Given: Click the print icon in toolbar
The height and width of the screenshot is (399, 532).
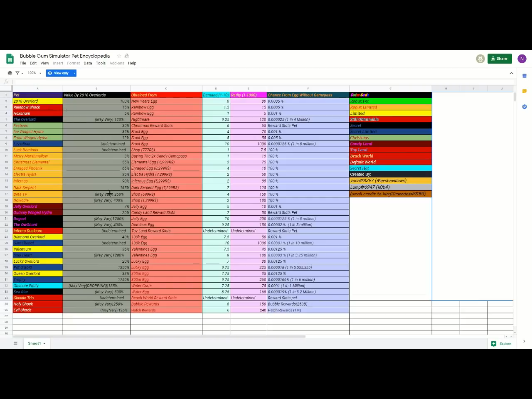Looking at the screenshot, I should pyautogui.click(x=10, y=73).
